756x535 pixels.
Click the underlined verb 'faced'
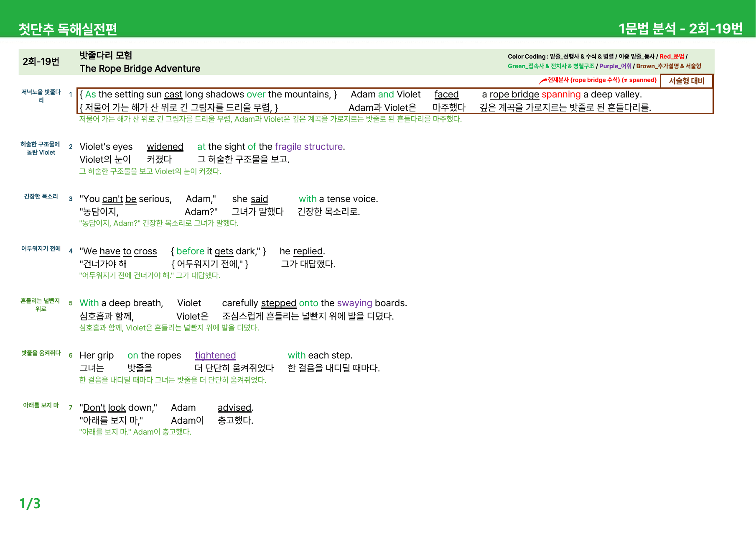[x=446, y=95]
